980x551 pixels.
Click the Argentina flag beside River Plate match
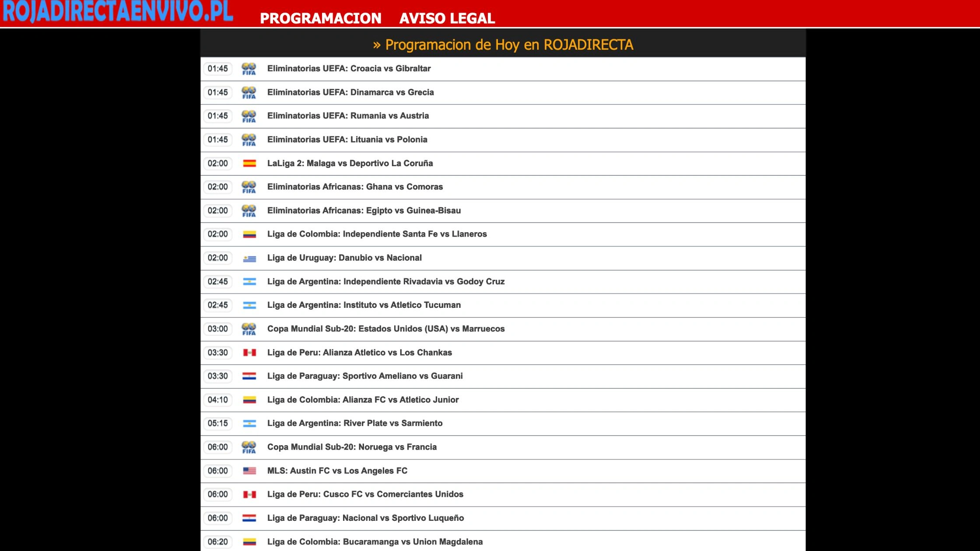[249, 423]
